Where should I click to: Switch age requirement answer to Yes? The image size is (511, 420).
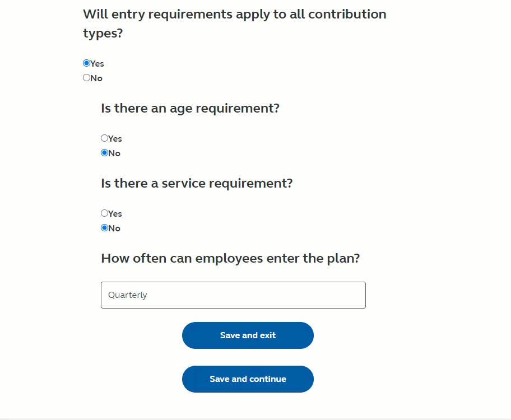click(104, 138)
